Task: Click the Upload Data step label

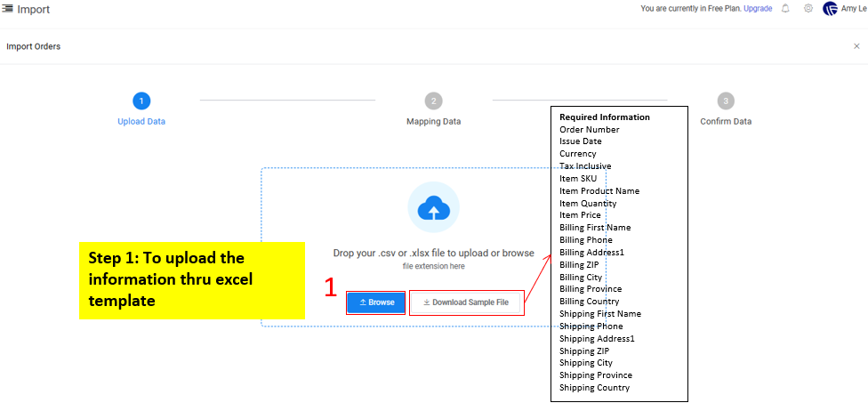Action: point(141,121)
